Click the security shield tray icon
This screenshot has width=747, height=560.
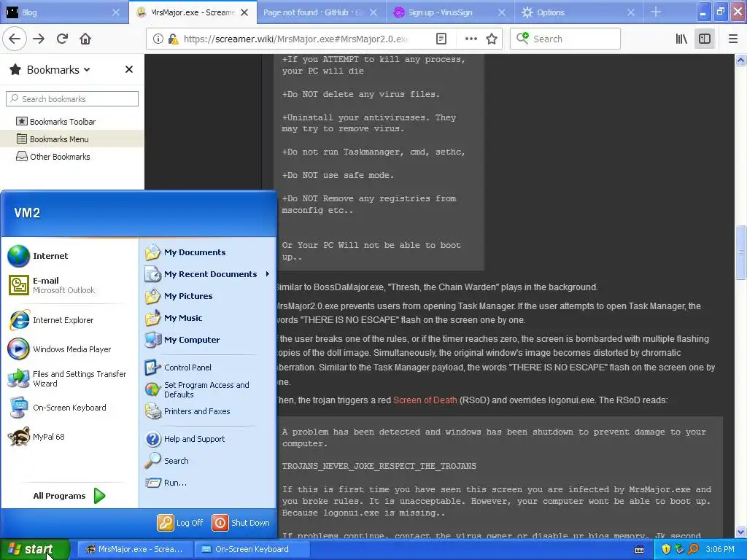666,549
